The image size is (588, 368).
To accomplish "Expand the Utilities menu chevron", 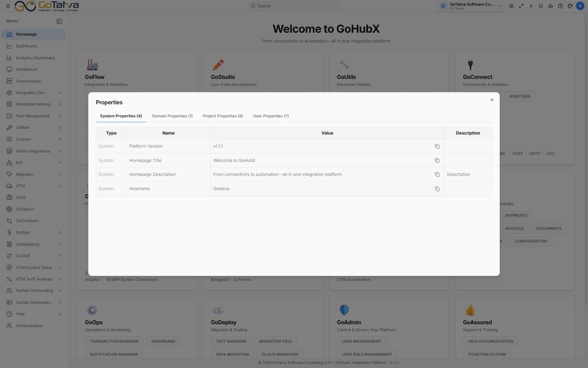I will click(x=60, y=128).
